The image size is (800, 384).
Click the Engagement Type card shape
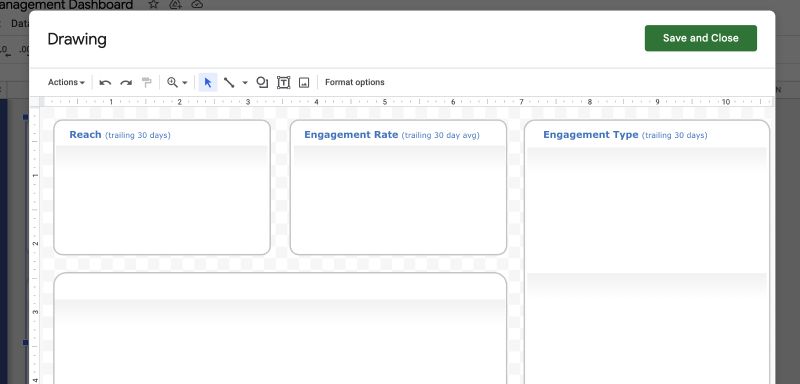pos(646,252)
